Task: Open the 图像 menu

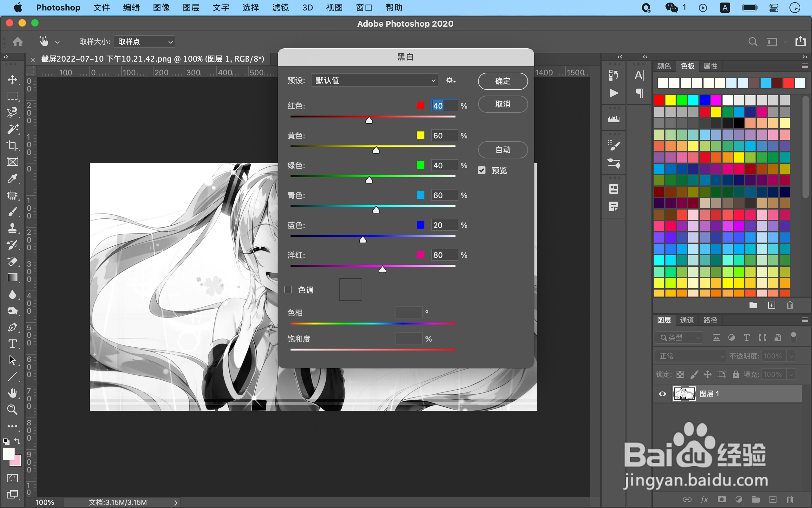Action: (x=161, y=8)
